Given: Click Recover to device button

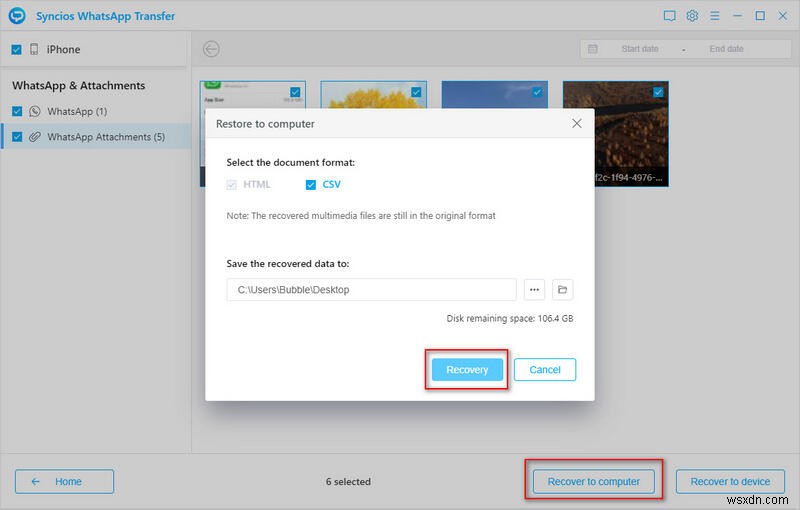Looking at the screenshot, I should 730,481.
